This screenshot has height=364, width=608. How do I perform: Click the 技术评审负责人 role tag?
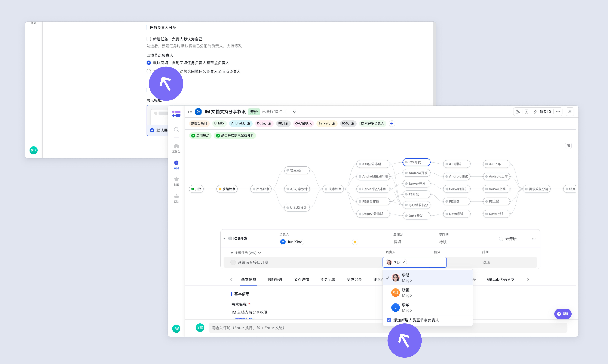(372, 123)
